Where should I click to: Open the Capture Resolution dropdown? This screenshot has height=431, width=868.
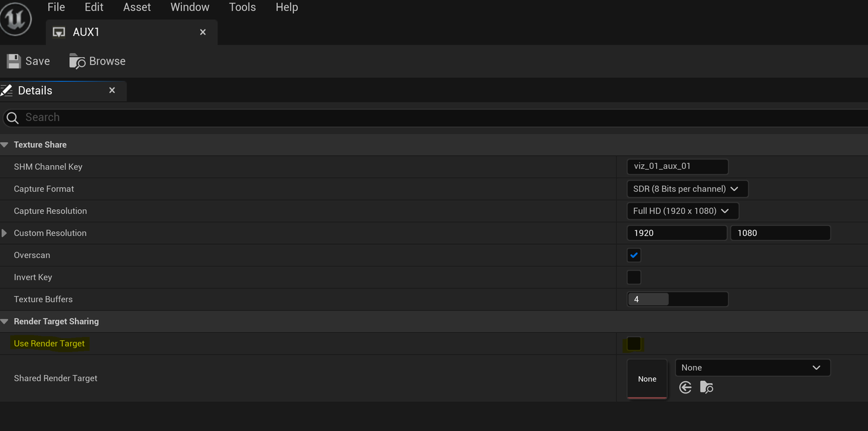pyautogui.click(x=682, y=211)
